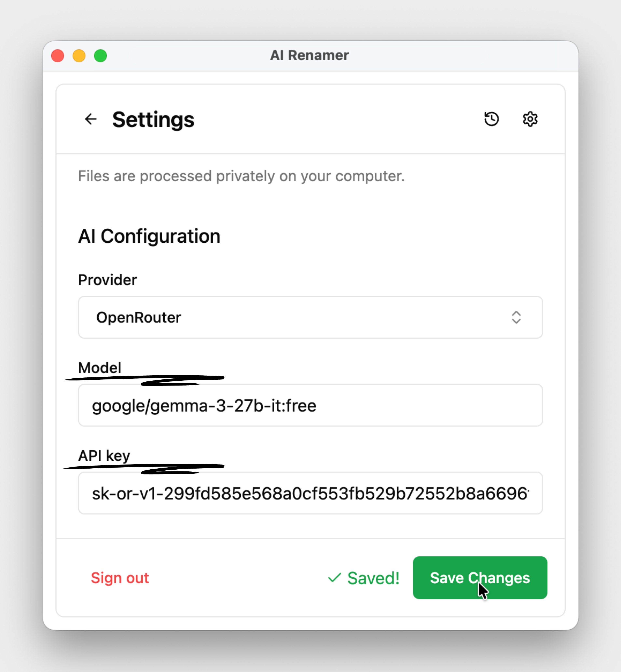Select the Model input field
The image size is (621, 672).
310,405
